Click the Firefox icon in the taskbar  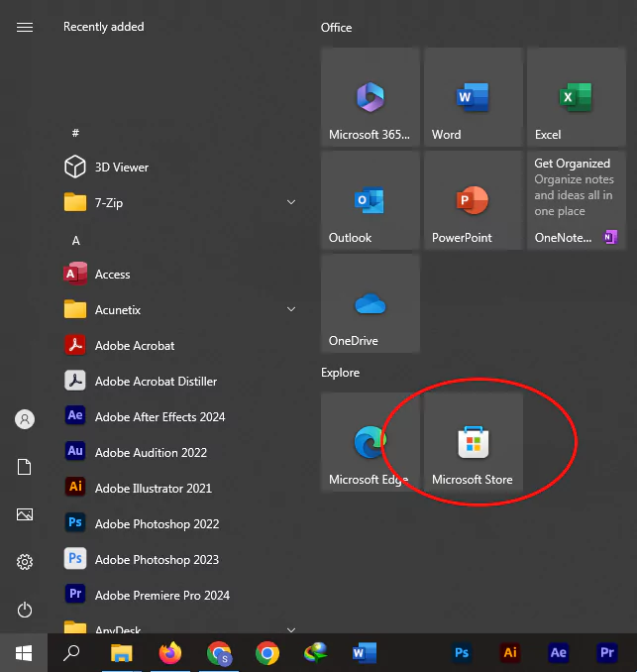point(170,652)
